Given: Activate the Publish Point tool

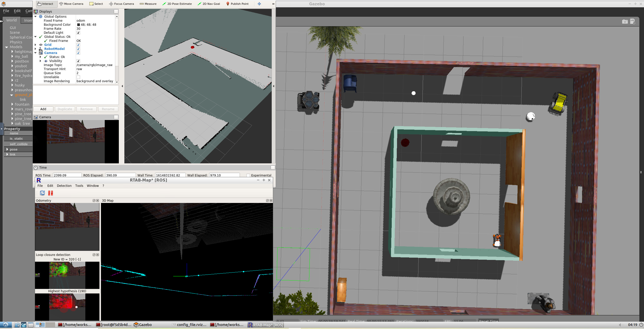Looking at the screenshot, I should [237, 4].
